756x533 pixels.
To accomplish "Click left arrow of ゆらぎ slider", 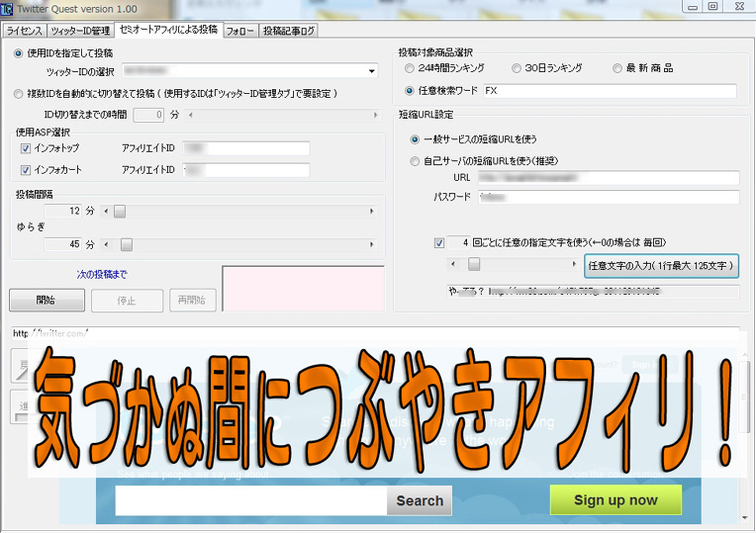I will pyautogui.click(x=106, y=244).
